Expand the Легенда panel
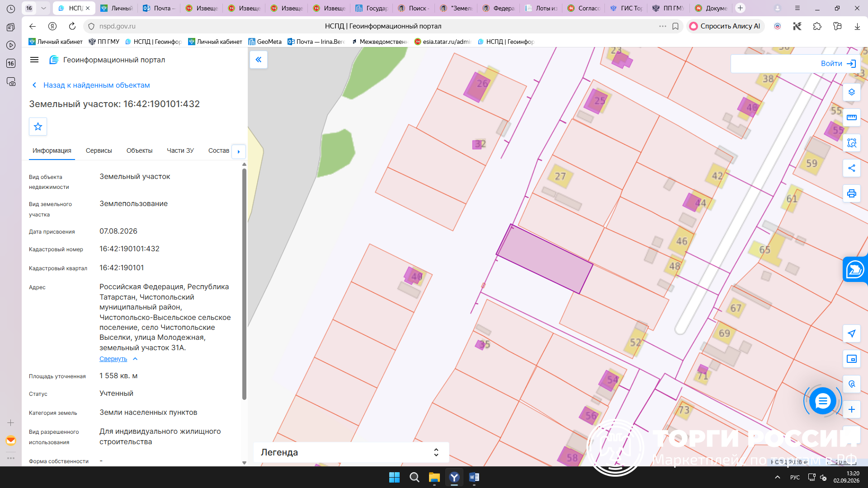868x488 pixels. [351, 452]
